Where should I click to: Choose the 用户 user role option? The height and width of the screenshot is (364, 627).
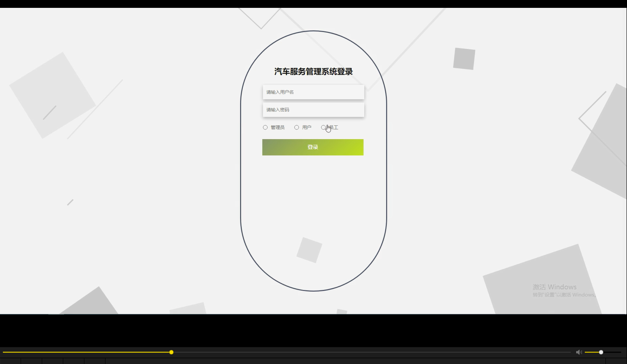(297, 127)
